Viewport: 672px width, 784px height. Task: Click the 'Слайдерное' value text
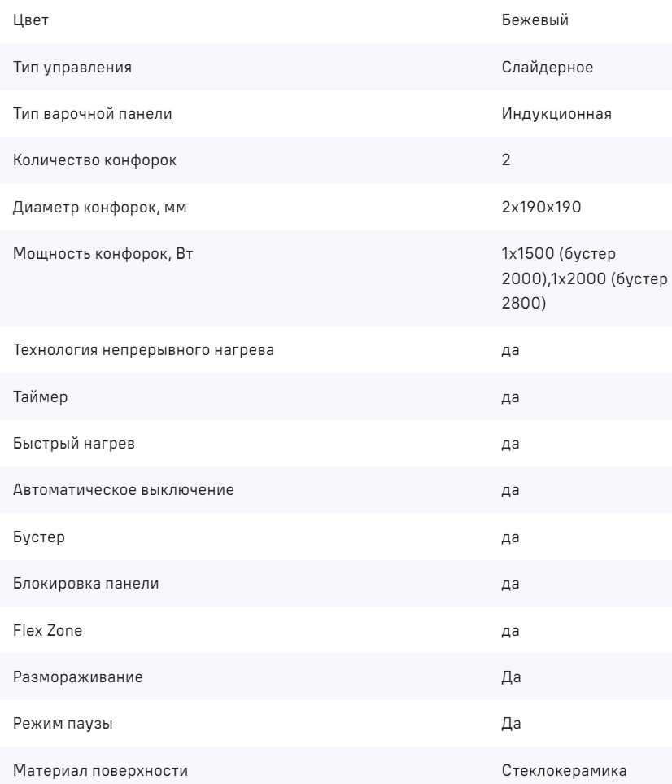[x=547, y=68]
